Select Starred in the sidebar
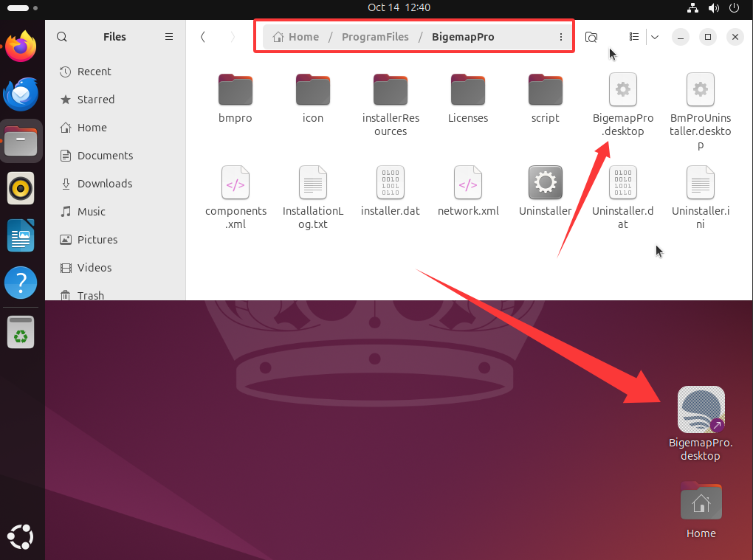This screenshot has width=753, height=560. coord(96,100)
